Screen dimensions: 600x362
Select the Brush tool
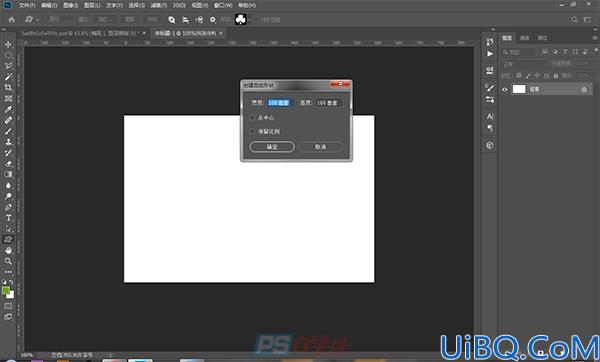coord(8,131)
